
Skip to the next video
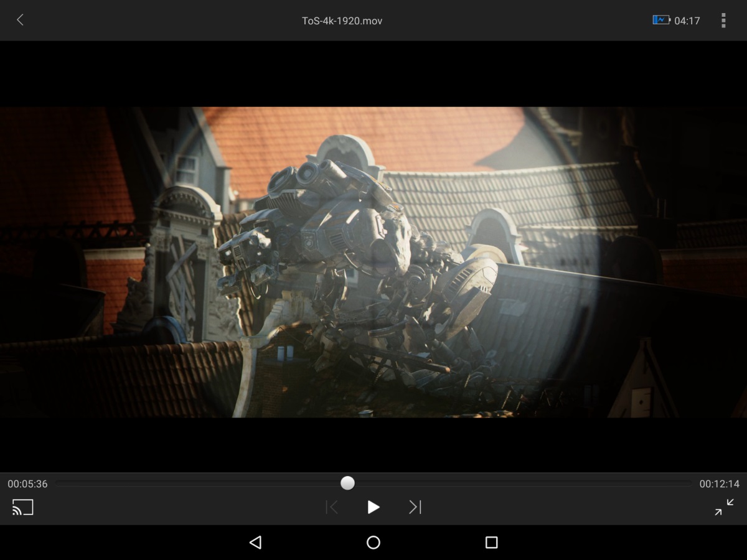tap(414, 507)
